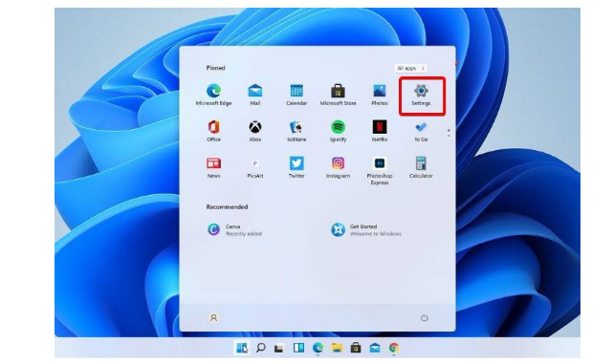Screen dimensions: 613x364
Task: Launch Chrome from the taskbar
Action: [394, 348]
